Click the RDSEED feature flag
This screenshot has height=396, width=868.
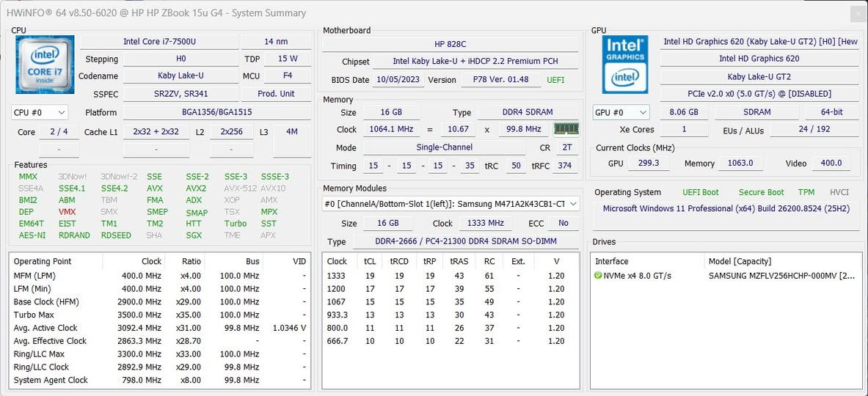[116, 235]
